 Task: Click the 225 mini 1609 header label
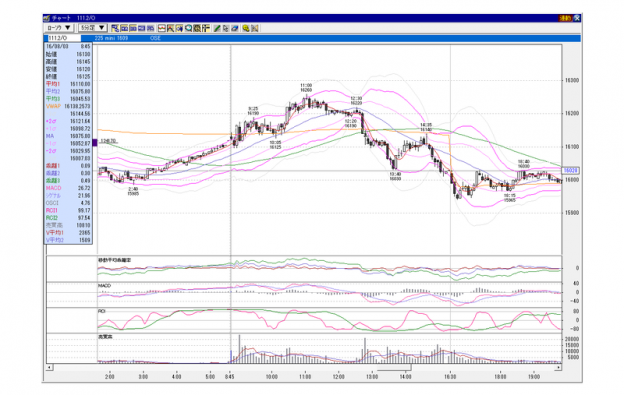pos(111,38)
